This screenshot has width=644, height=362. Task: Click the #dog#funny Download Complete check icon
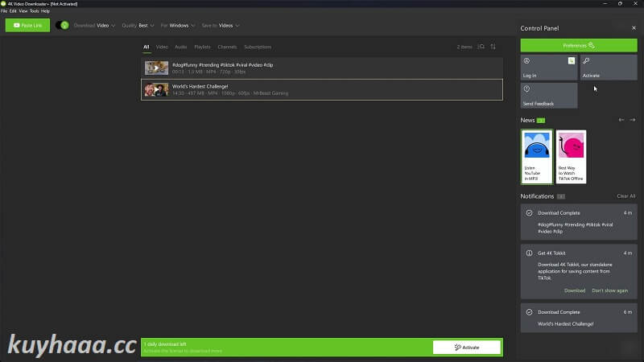click(x=529, y=212)
